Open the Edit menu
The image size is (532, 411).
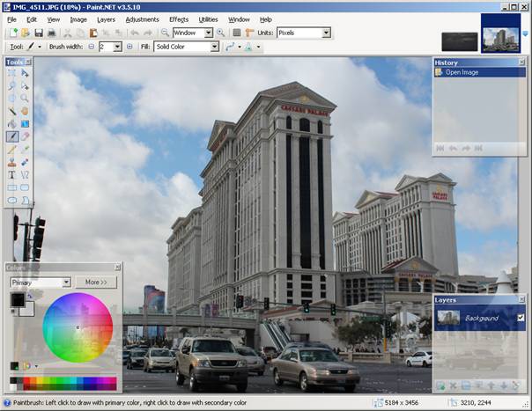coord(32,19)
